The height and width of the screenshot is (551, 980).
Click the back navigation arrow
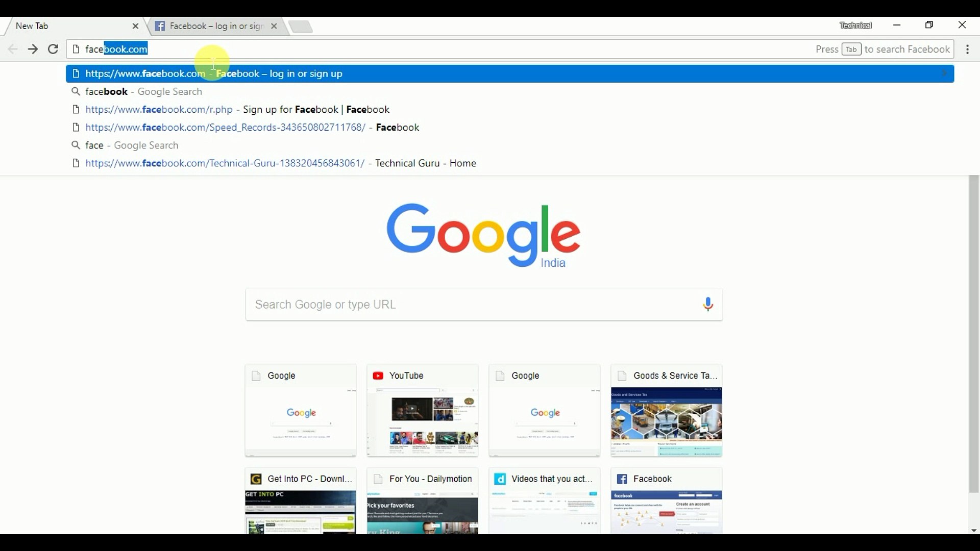[12, 49]
